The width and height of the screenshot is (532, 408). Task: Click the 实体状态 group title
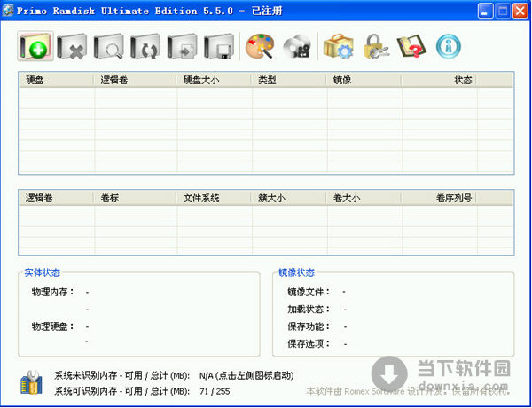click(42, 272)
